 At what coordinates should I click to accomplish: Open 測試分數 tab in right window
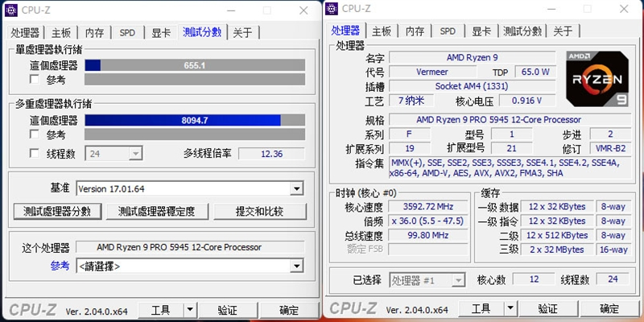coord(522,31)
